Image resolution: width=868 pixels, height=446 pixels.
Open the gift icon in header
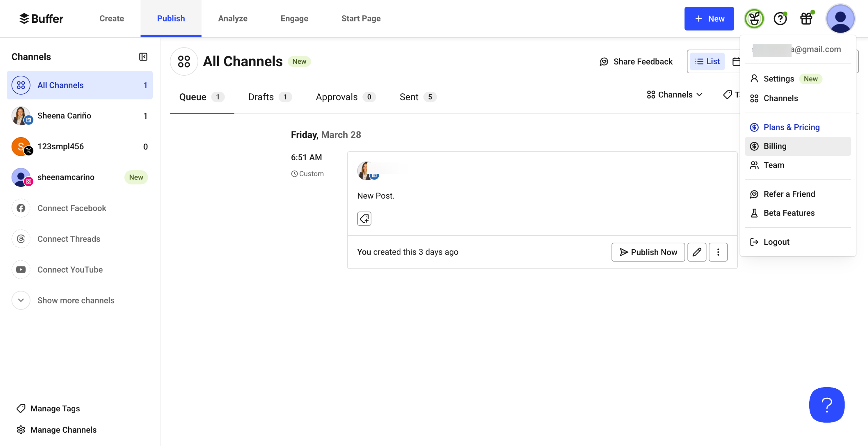coord(806,19)
